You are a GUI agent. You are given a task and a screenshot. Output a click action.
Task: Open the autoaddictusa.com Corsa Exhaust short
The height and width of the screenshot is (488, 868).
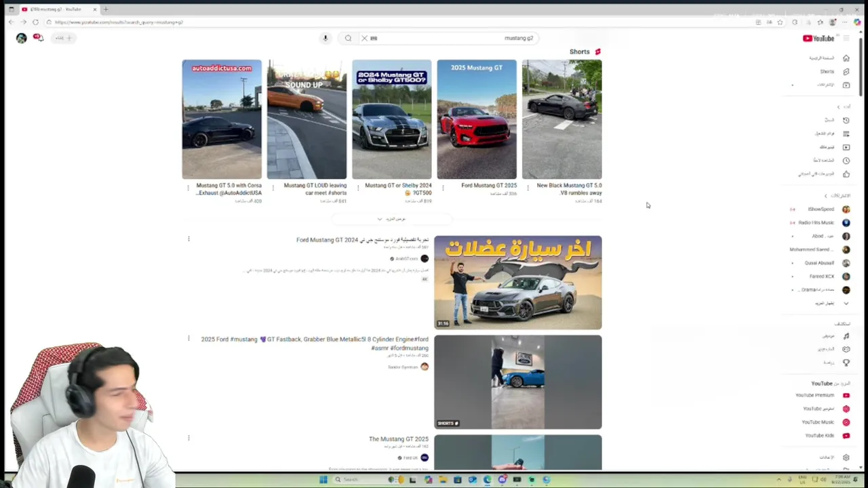pyautogui.click(x=222, y=119)
